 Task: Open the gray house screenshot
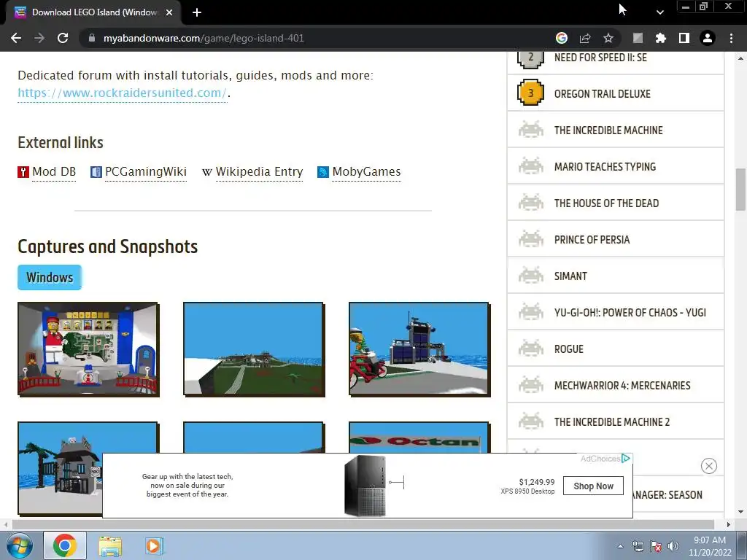pos(60,468)
